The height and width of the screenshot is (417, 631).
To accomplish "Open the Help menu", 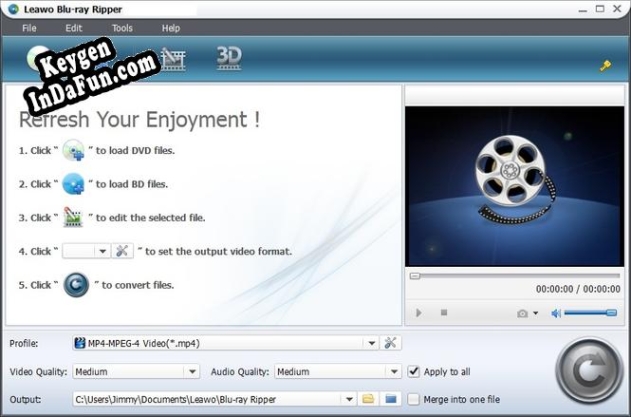I will [x=171, y=28].
